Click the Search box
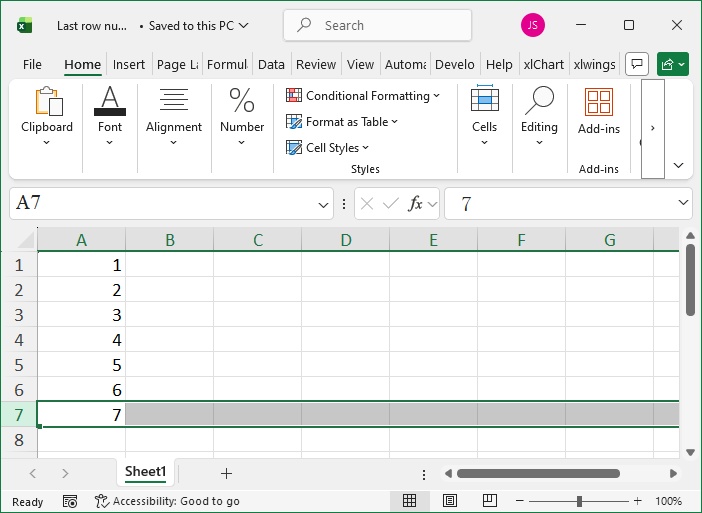This screenshot has width=702, height=513. [377, 26]
